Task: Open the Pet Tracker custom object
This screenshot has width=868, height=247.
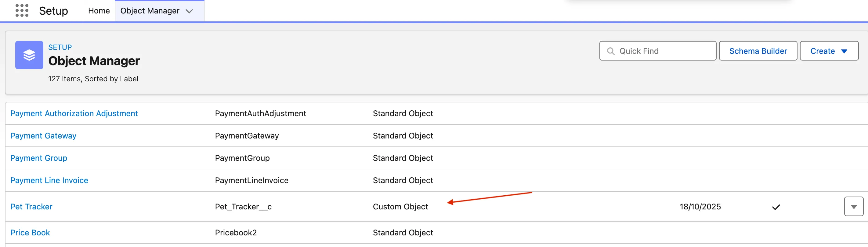Action: pyautogui.click(x=31, y=207)
